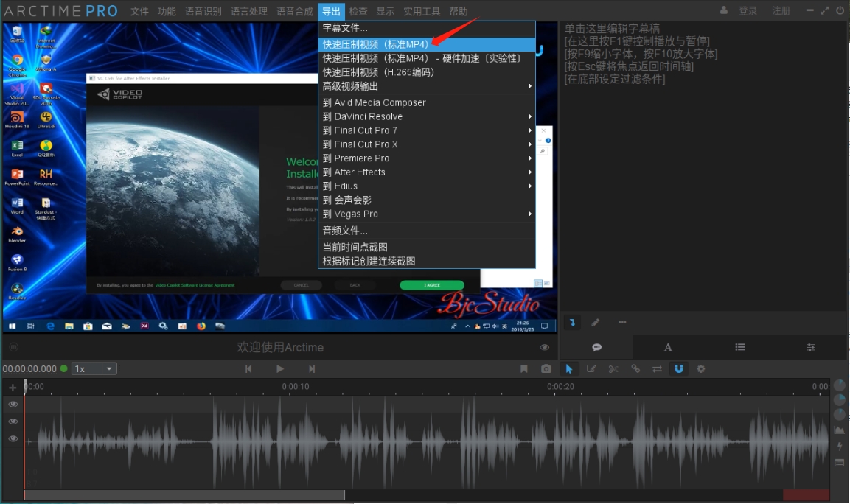This screenshot has height=504, width=850.
Task: Expand 到 Edius submenu
Action: pos(427,186)
